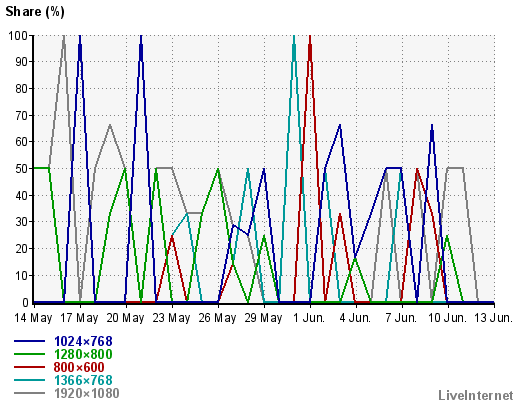520x405 pixels.
Task: Click the Share (%) axis title
Action: 35,12
